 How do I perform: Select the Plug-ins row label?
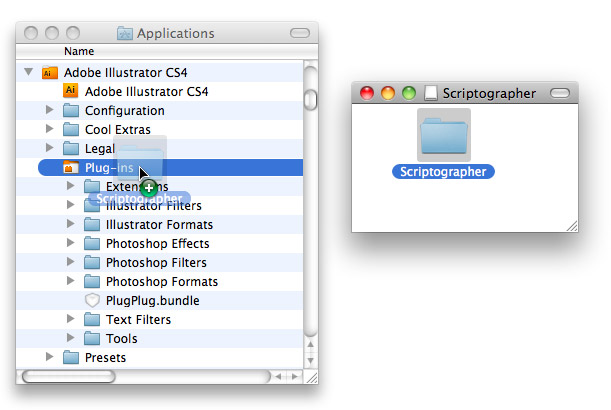click(x=109, y=168)
